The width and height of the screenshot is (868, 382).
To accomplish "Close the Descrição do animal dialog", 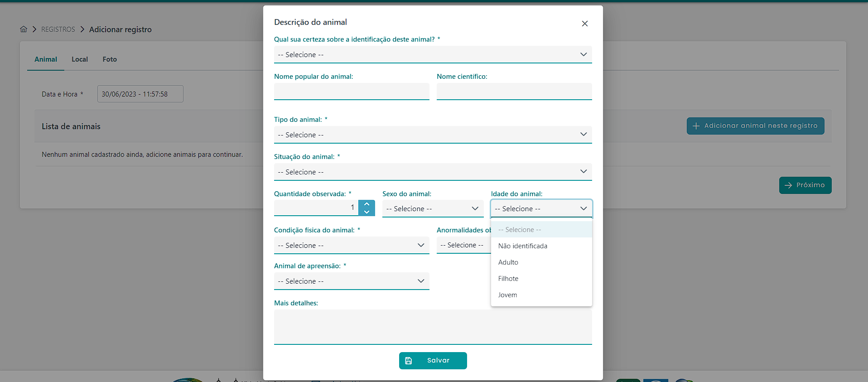I will coord(585,24).
